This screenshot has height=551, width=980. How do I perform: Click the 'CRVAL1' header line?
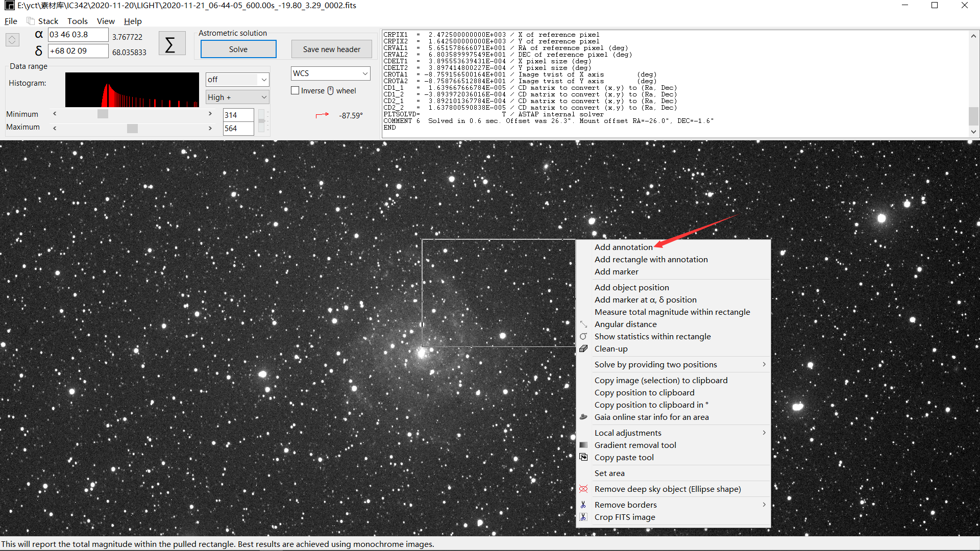pyautogui.click(x=506, y=48)
